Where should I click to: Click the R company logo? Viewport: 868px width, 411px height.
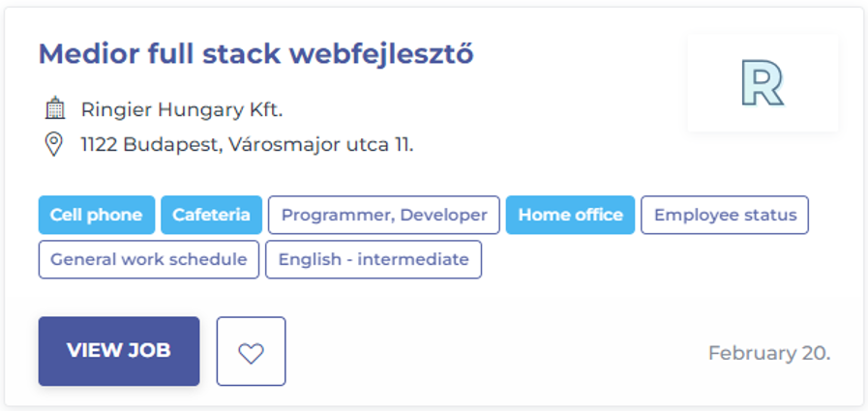coord(763,83)
